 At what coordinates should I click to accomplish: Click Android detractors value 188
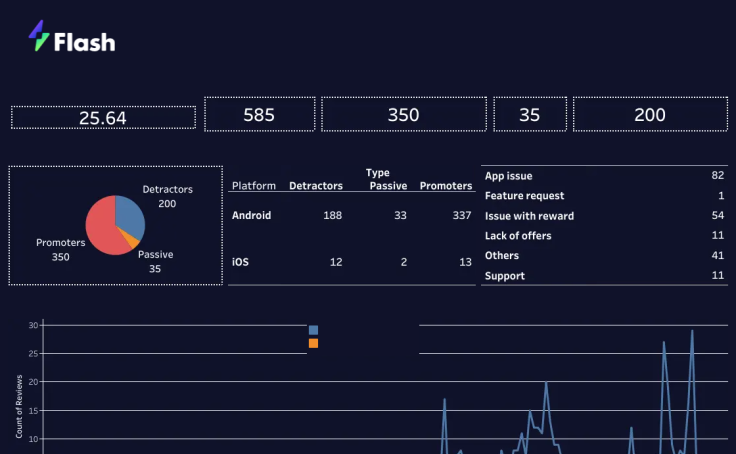coord(332,215)
